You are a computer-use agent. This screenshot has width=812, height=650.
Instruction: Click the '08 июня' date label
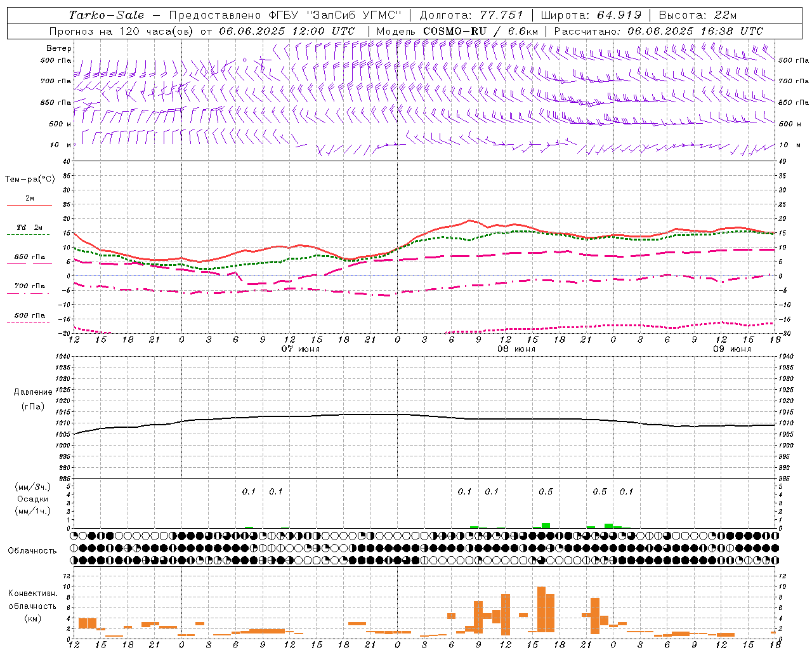tap(516, 349)
